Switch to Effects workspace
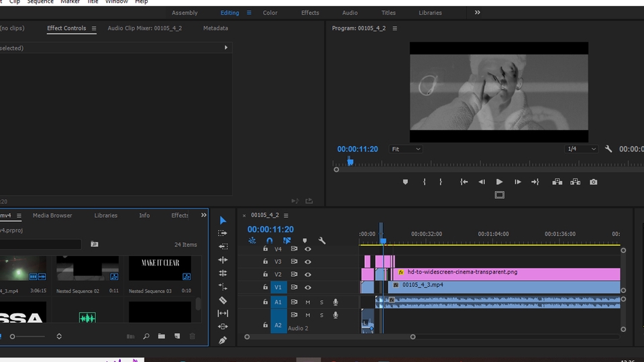The width and height of the screenshot is (644, 362). click(x=310, y=13)
